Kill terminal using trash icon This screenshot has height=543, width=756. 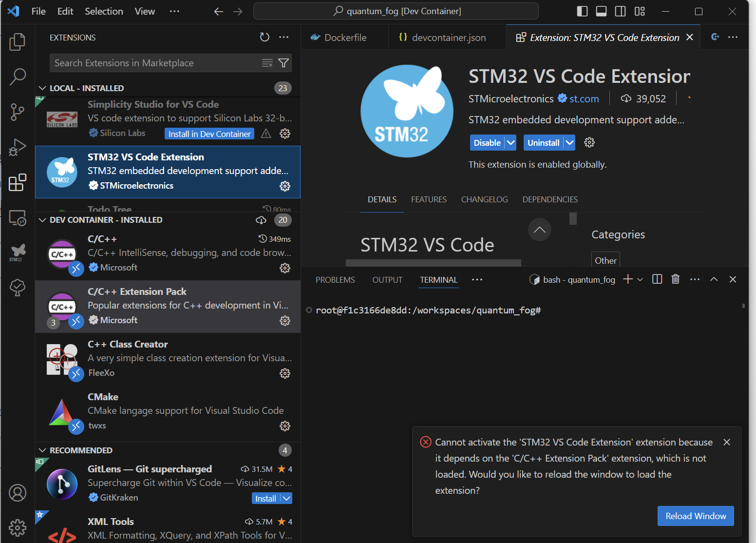tap(676, 279)
